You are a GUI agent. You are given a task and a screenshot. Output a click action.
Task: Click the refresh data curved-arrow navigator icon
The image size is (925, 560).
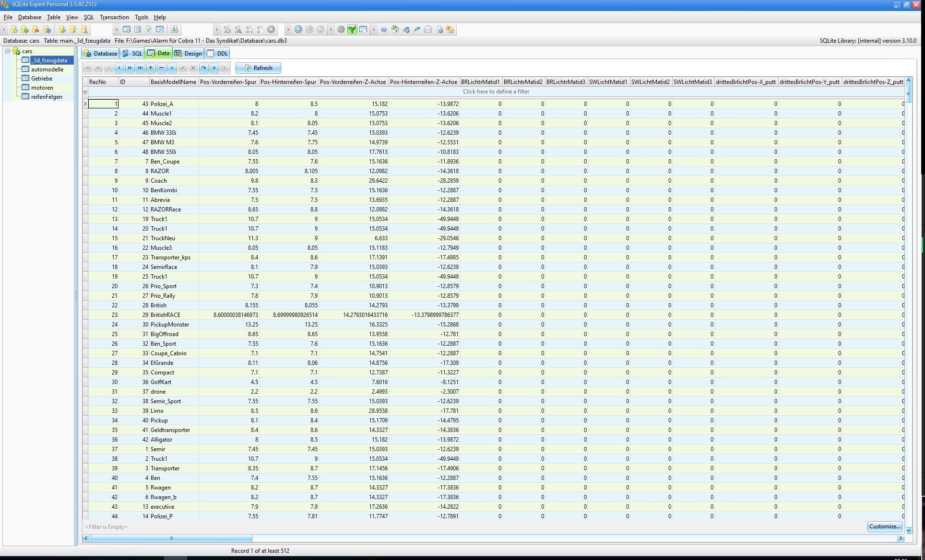204,68
